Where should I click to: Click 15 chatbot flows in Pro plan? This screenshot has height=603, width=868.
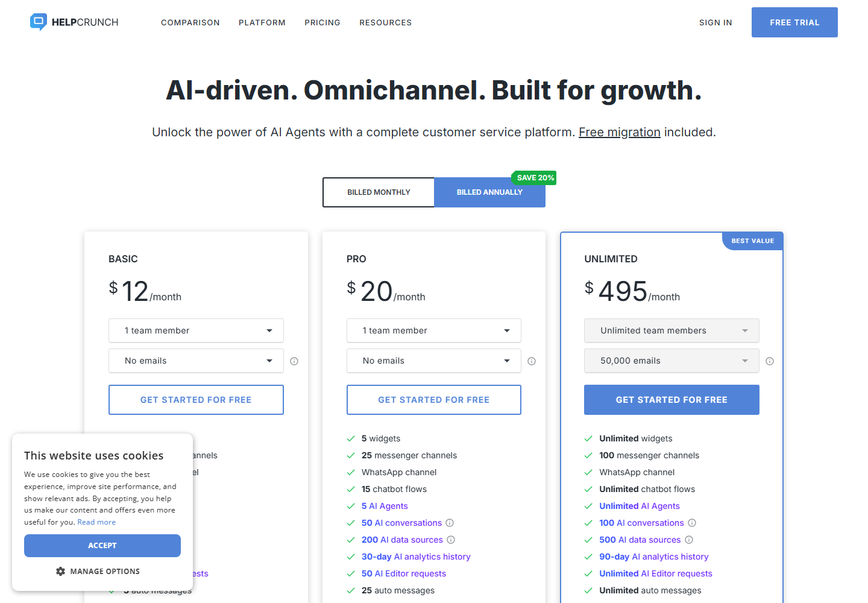point(394,489)
